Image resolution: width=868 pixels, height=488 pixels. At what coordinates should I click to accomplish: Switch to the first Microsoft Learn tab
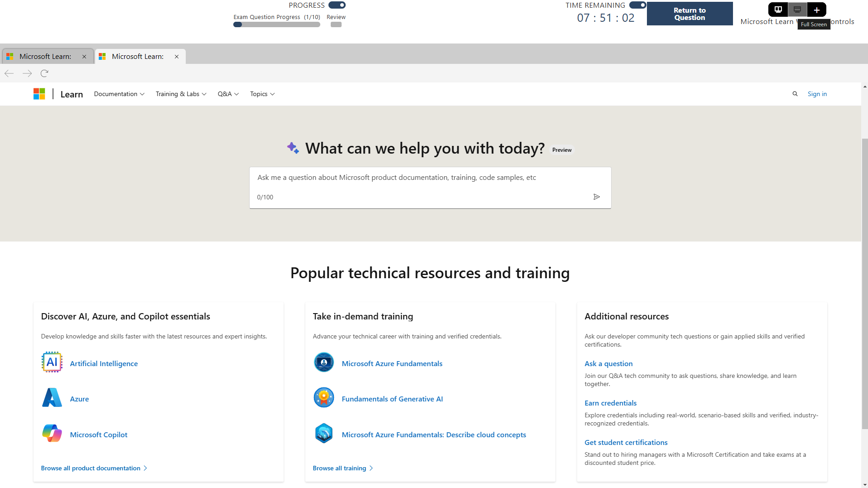[x=45, y=56]
